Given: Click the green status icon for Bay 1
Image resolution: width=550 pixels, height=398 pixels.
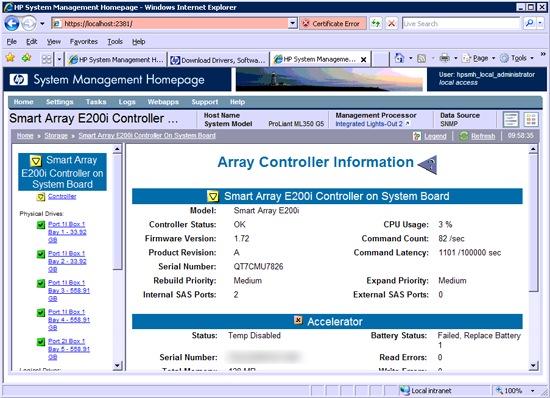Looking at the screenshot, I should tap(41, 225).
